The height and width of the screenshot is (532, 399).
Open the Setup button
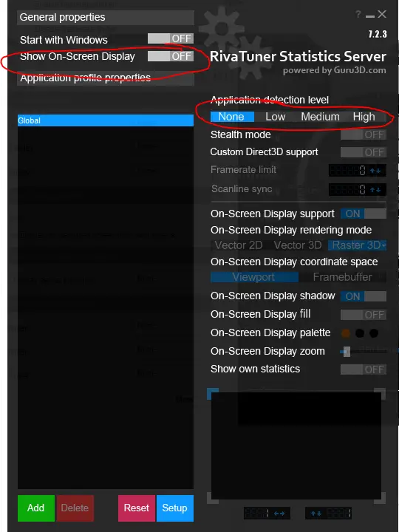(174, 508)
